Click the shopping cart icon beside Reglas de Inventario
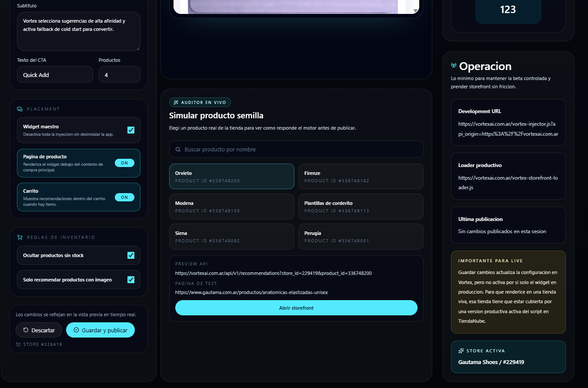Viewport: 588px width, 388px height. pos(19,237)
